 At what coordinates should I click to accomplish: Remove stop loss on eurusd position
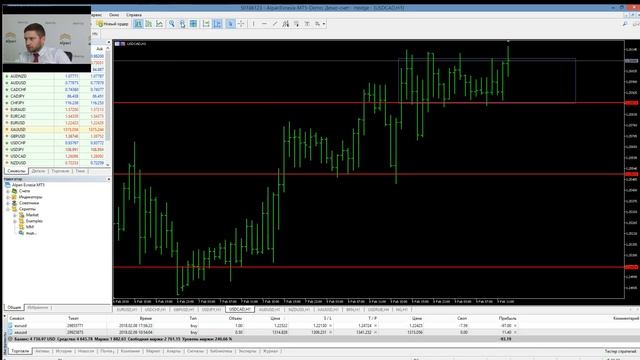point(330,326)
